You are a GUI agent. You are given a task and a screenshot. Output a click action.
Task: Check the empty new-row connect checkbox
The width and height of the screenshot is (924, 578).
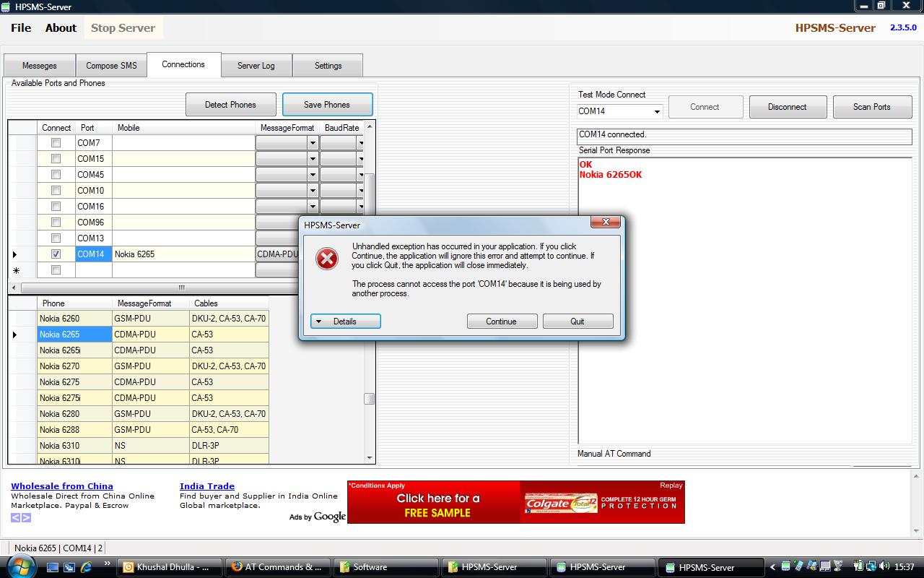(56, 270)
